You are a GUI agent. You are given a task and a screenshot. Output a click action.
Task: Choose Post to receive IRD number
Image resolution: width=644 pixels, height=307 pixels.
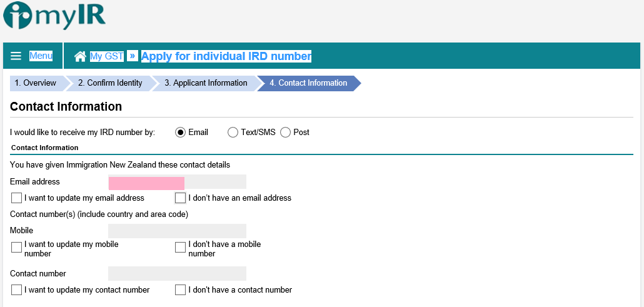coord(285,133)
